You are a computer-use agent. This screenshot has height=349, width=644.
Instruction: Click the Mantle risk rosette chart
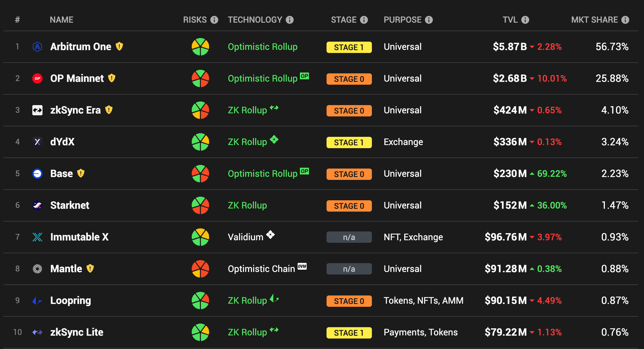click(200, 269)
